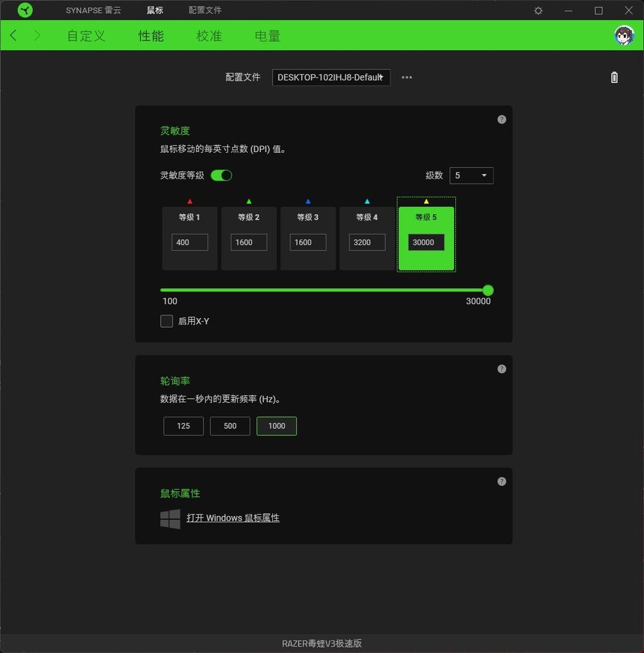Go forward with the right arrow
The image size is (644, 653).
(x=37, y=35)
